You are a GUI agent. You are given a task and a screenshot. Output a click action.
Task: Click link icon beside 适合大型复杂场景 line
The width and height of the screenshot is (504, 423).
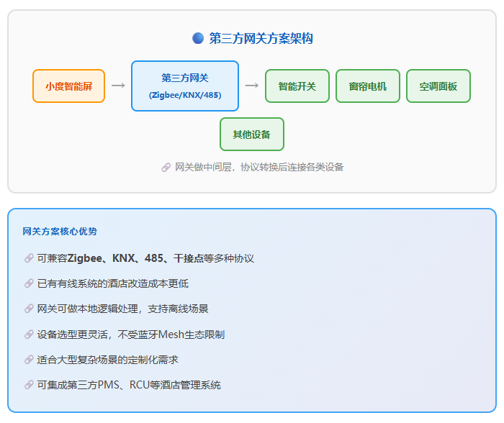tap(29, 360)
